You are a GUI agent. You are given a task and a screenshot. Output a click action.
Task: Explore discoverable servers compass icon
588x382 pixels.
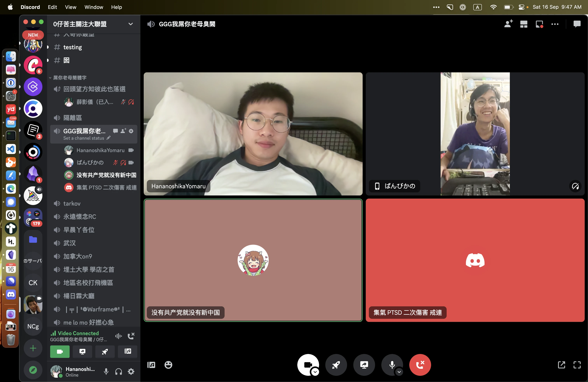[33, 370]
